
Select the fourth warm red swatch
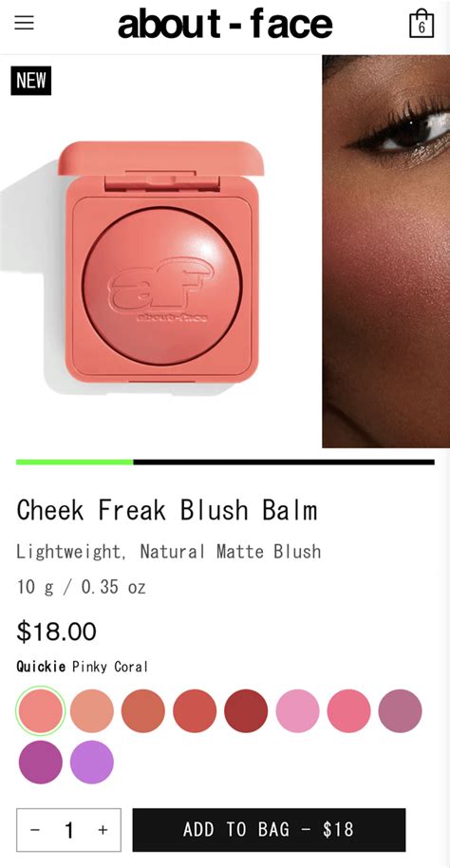tap(195, 710)
